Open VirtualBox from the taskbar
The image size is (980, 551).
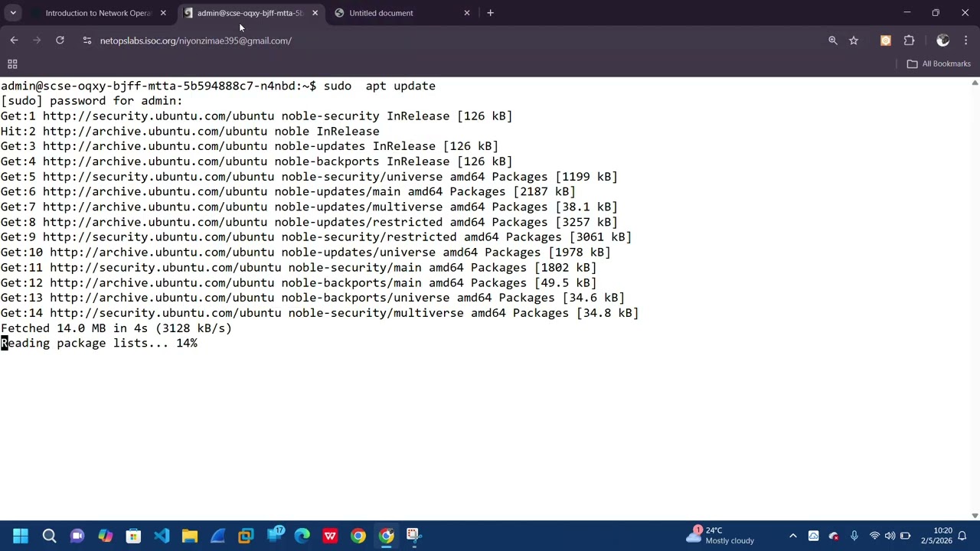click(x=246, y=536)
